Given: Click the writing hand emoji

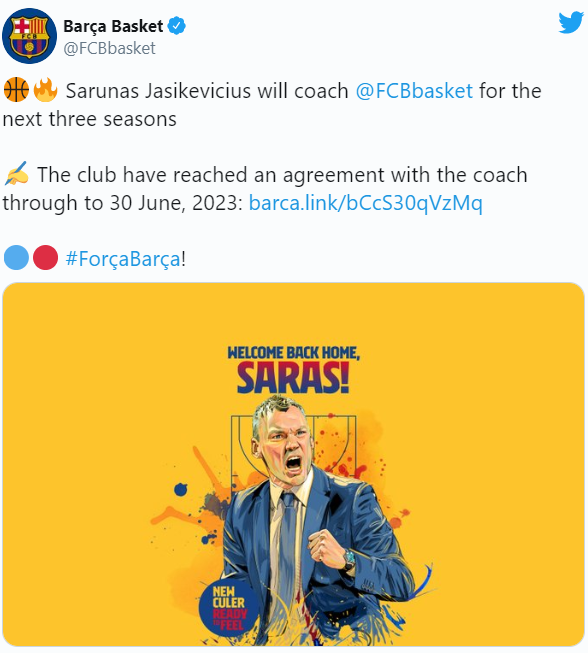Looking at the screenshot, I should point(17,174).
